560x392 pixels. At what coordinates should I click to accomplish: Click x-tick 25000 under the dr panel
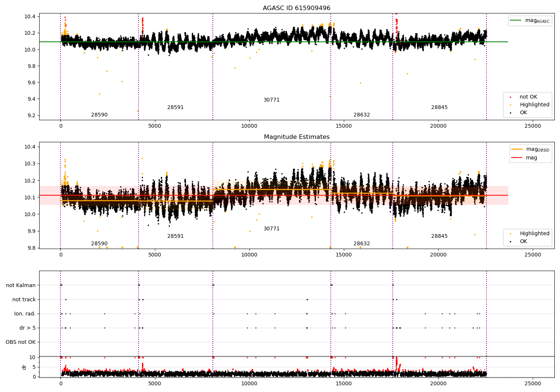coord(533,383)
